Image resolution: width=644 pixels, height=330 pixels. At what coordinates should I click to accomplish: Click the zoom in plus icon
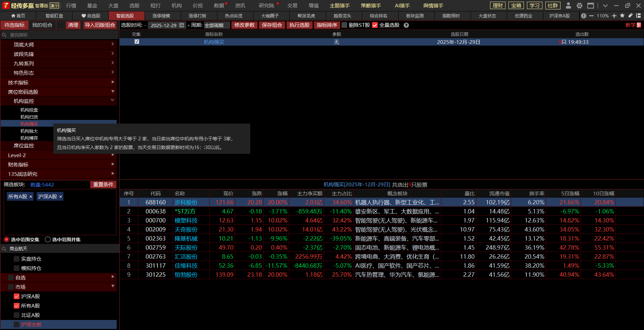[x=614, y=16]
